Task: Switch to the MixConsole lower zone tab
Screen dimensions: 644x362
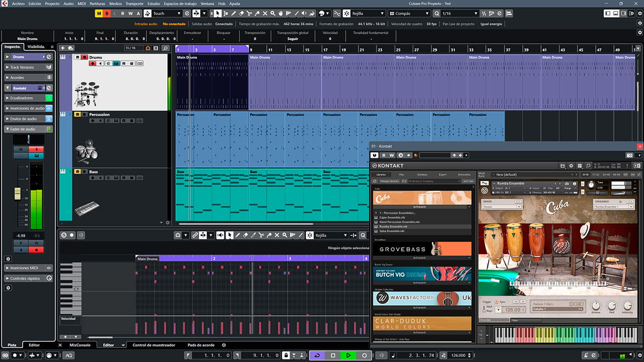Action: [x=80, y=345]
